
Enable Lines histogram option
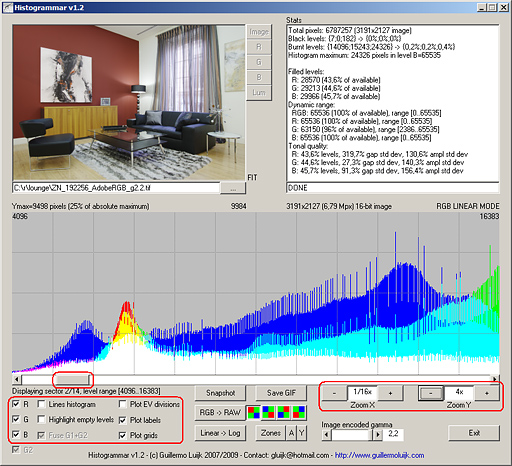point(41,404)
